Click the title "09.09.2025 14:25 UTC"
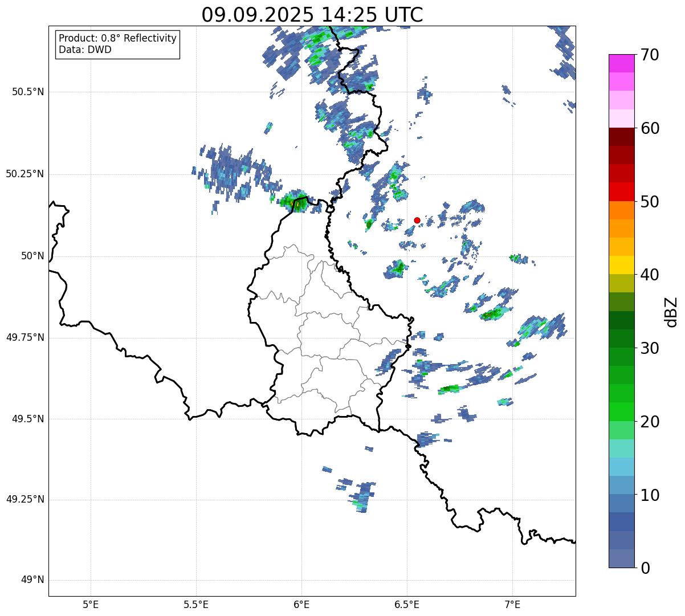 tap(312, 15)
